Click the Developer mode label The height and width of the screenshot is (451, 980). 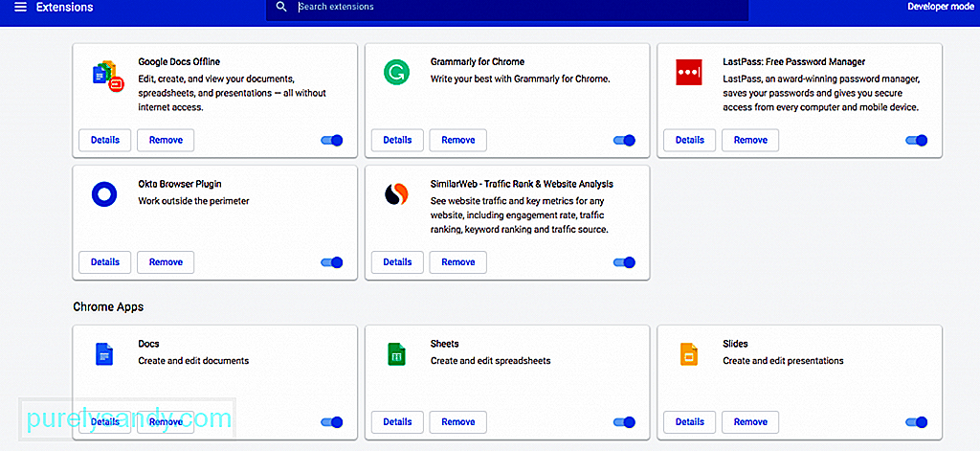[941, 7]
